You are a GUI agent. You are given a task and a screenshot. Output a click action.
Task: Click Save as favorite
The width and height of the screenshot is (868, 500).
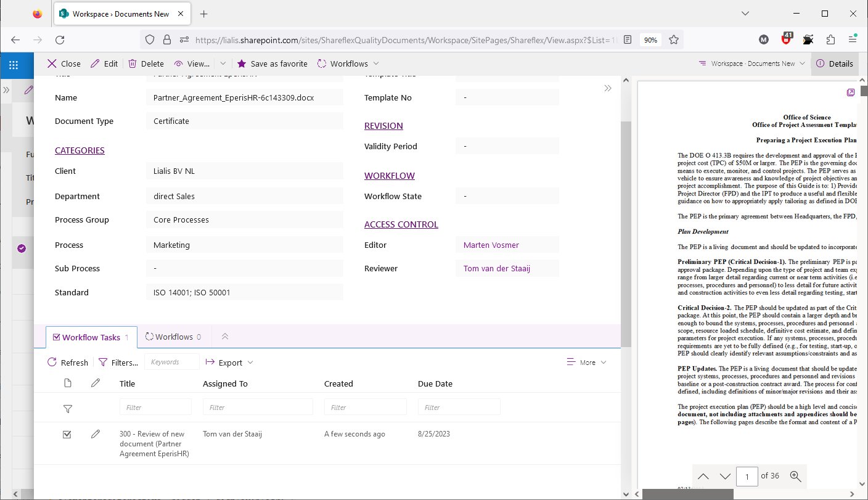coord(272,64)
